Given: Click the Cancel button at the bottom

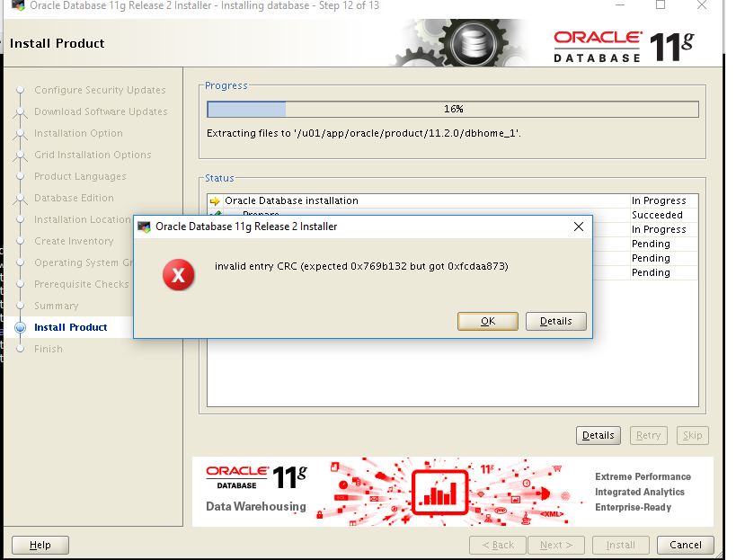Looking at the screenshot, I should pyautogui.click(x=686, y=545).
